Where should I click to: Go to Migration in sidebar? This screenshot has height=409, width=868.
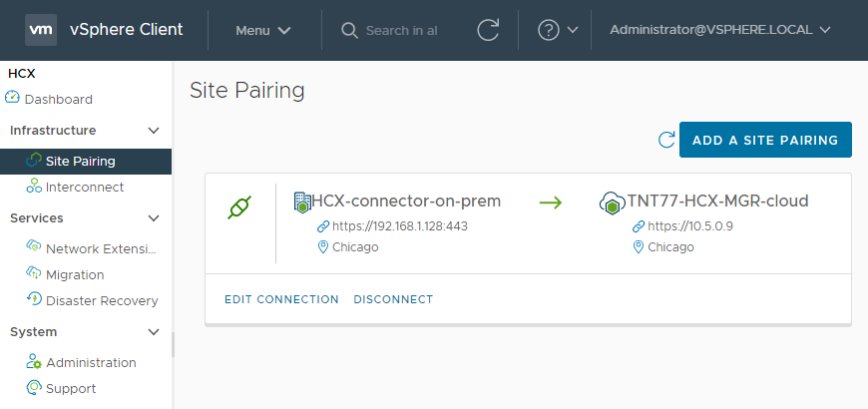click(x=75, y=274)
